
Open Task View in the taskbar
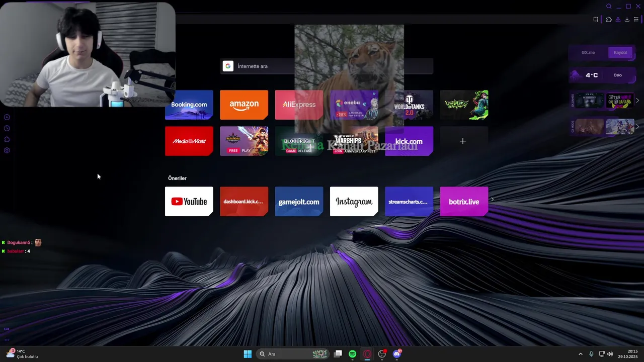[338, 354]
